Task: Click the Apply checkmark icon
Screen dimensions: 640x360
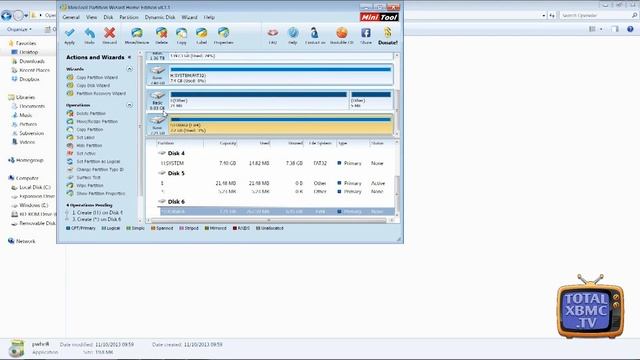Action: 70,33
